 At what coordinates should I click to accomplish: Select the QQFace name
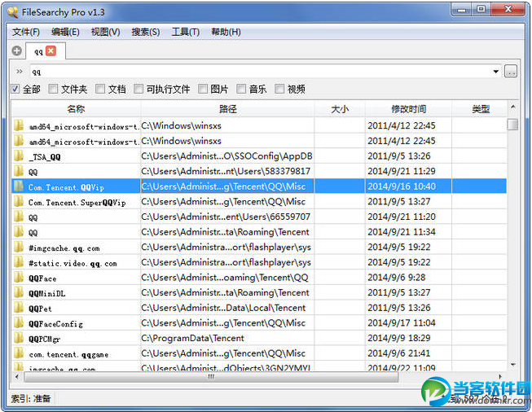click(42, 278)
